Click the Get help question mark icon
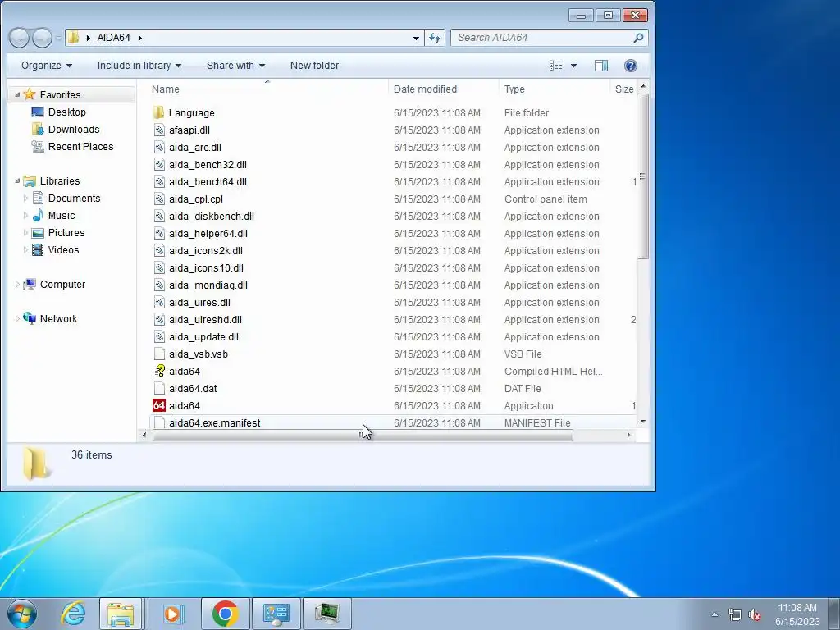Image resolution: width=840 pixels, height=630 pixels. pyautogui.click(x=631, y=66)
